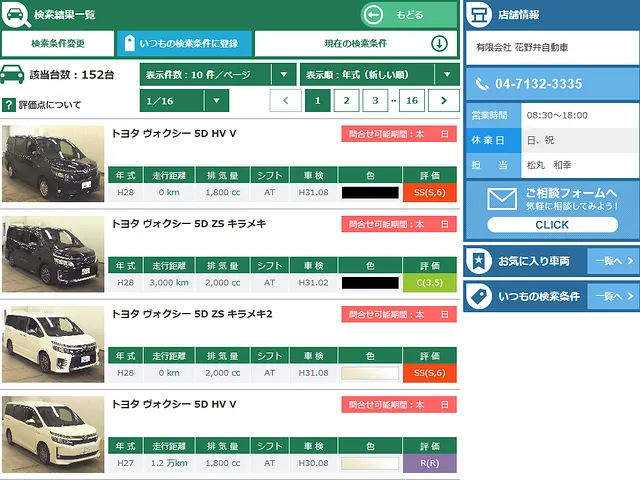Click the title トヨタ ヴォクシー 5D ZS キラメキ2
The image size is (640, 480).
tap(192, 314)
